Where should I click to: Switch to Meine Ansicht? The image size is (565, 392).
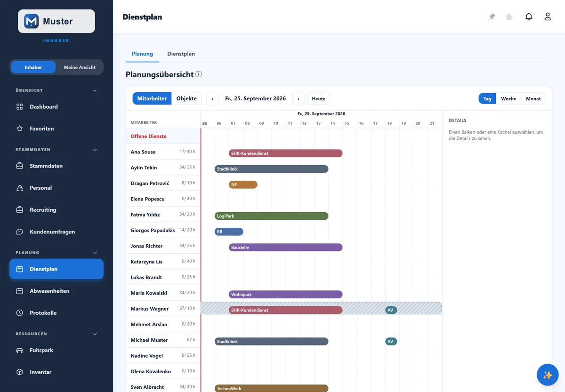(x=80, y=67)
